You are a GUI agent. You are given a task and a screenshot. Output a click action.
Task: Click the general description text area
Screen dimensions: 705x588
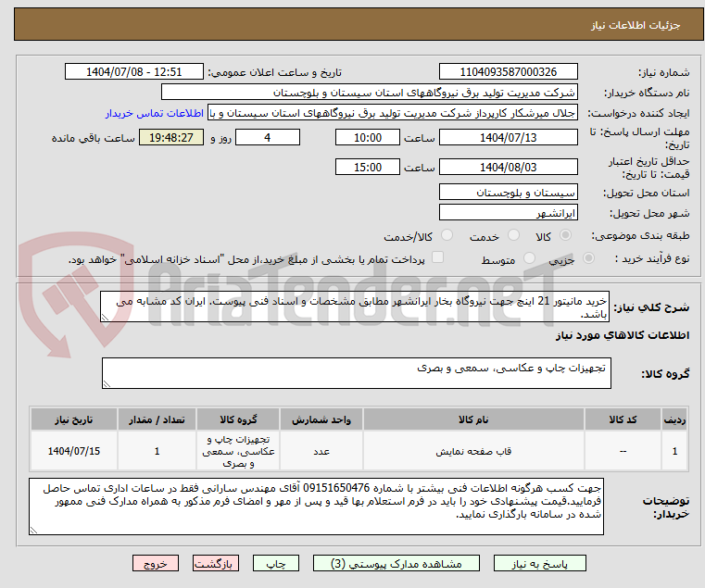[x=354, y=307]
